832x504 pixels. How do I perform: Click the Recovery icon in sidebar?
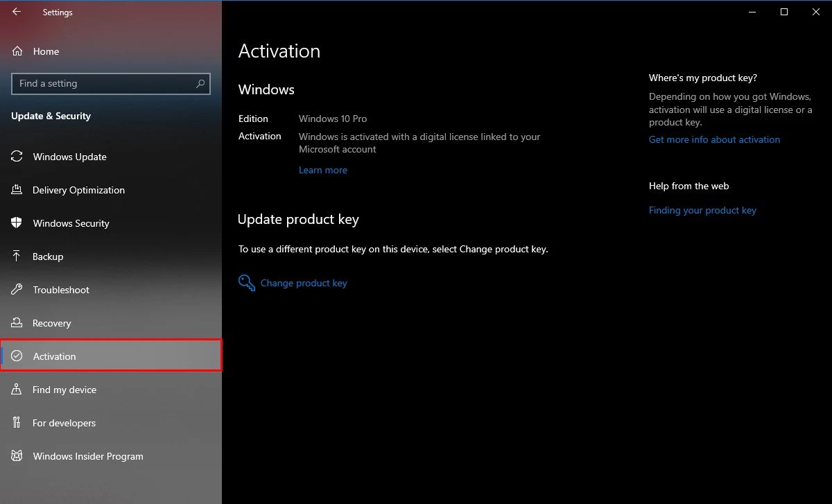coord(17,323)
